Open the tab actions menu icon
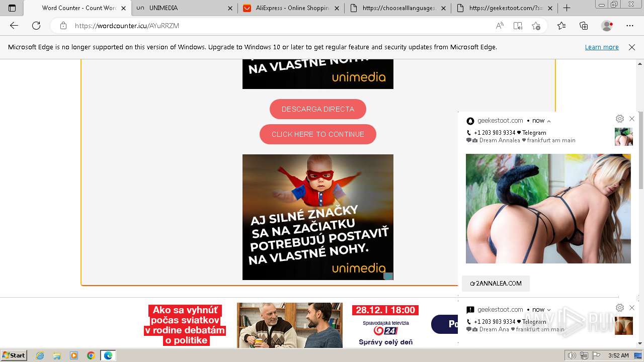Screen dimensions: 644x362 pos(12,8)
